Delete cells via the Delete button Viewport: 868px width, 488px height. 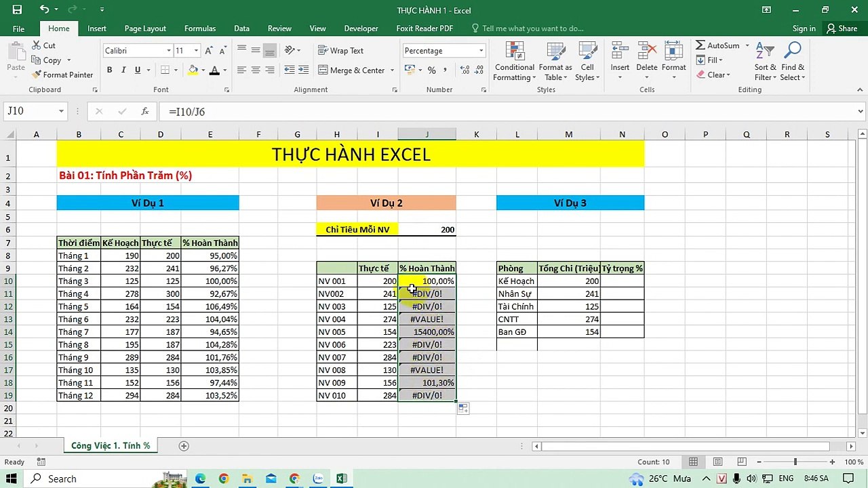(x=646, y=62)
